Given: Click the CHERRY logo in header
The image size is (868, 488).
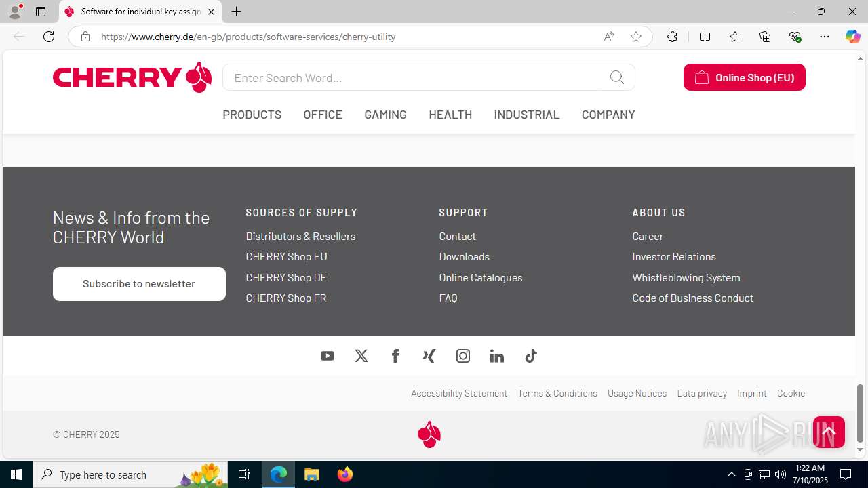Looking at the screenshot, I should click(132, 77).
